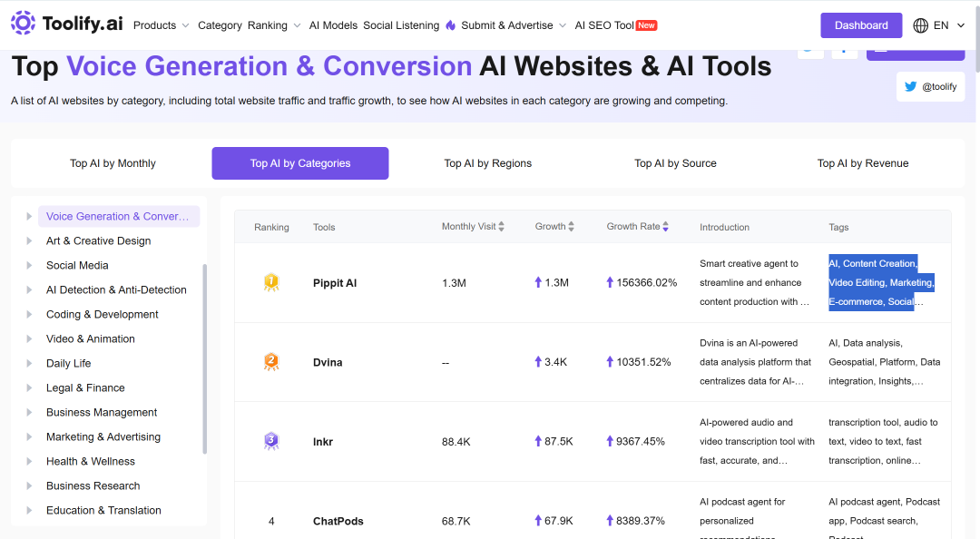Viewport: 980px width, 539px height.
Task: Expand the Legal & Finance arrow
Action: [29, 387]
